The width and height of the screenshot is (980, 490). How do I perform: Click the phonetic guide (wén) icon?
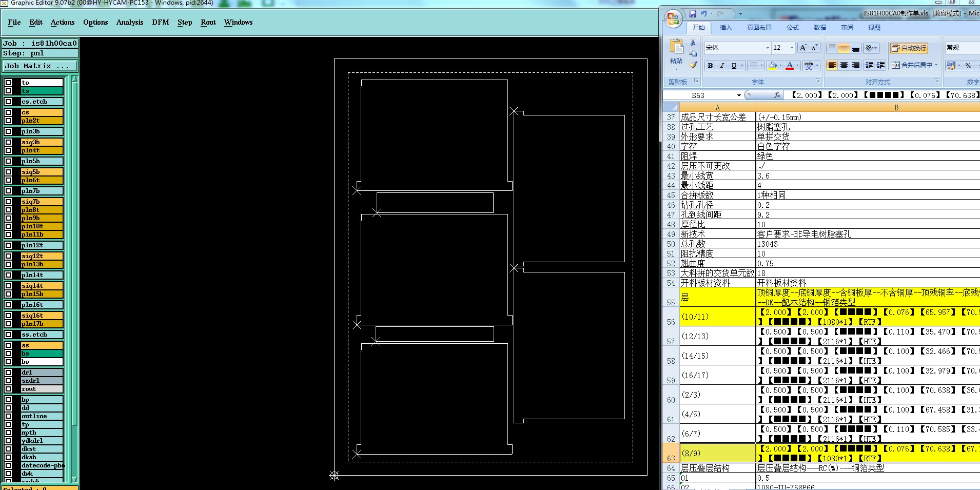click(x=809, y=66)
